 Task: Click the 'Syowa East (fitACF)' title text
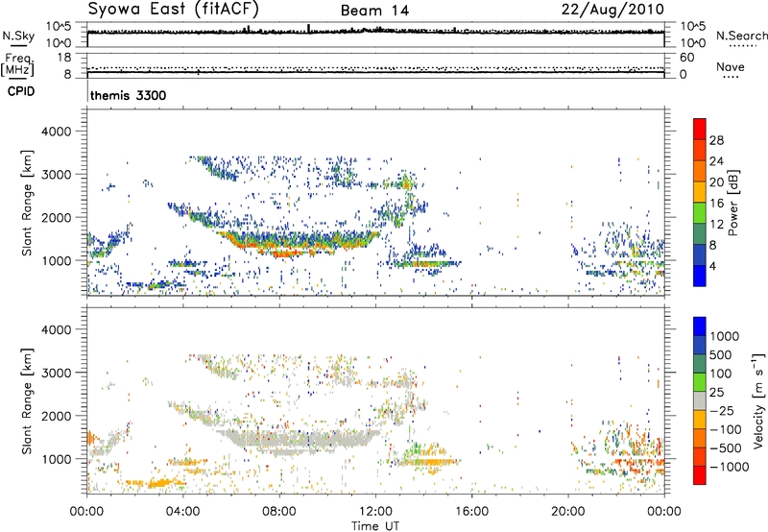coord(174,10)
